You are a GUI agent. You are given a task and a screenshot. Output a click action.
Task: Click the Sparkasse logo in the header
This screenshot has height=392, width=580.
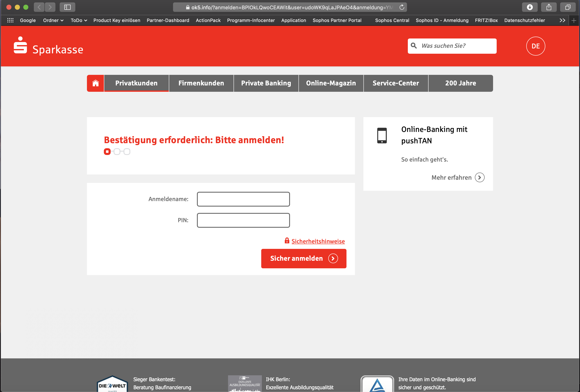(x=48, y=46)
